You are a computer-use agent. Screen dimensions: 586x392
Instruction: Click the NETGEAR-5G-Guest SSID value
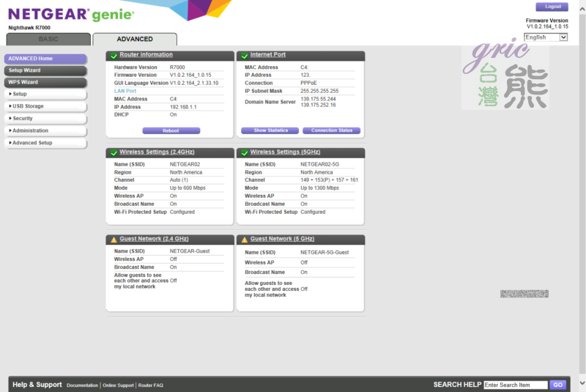(324, 253)
